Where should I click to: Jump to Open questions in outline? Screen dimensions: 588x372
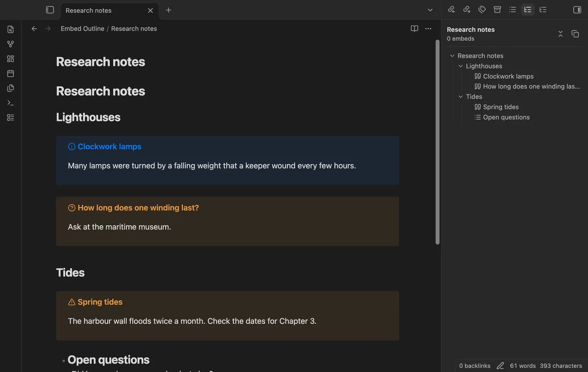pyautogui.click(x=506, y=117)
